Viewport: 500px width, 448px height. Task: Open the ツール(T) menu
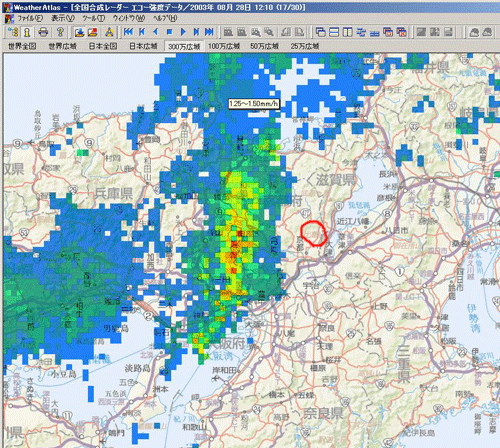[x=94, y=18]
